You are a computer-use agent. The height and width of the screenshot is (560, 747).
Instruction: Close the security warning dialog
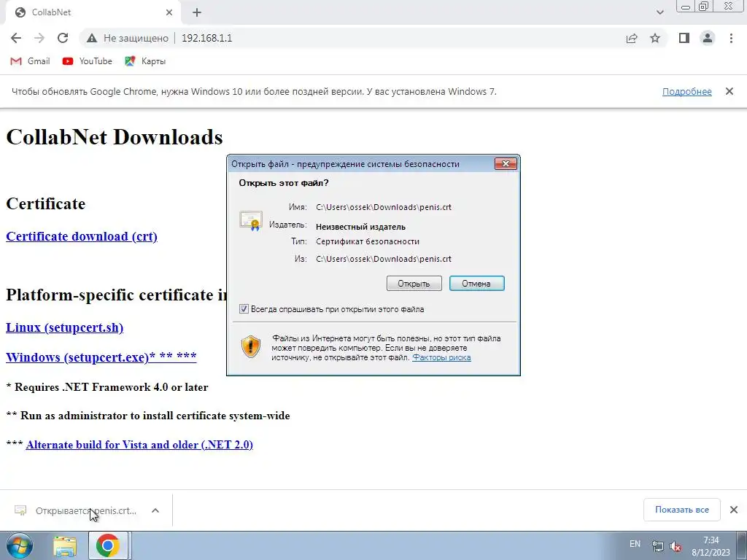coord(506,164)
